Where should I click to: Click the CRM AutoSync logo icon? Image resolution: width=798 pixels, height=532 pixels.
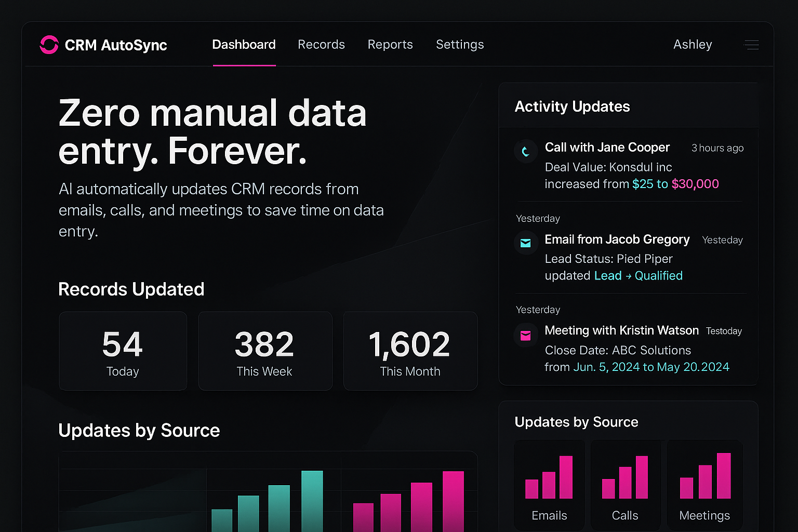point(49,45)
